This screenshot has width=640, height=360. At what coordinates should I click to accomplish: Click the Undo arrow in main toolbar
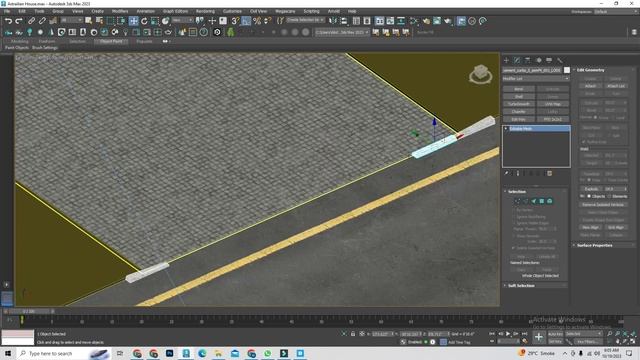[8, 21]
